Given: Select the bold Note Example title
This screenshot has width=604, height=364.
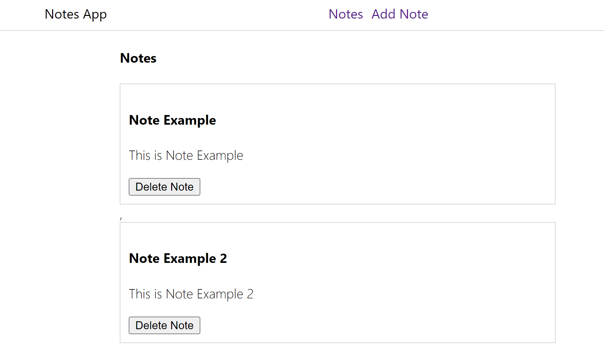Looking at the screenshot, I should pyautogui.click(x=172, y=120).
